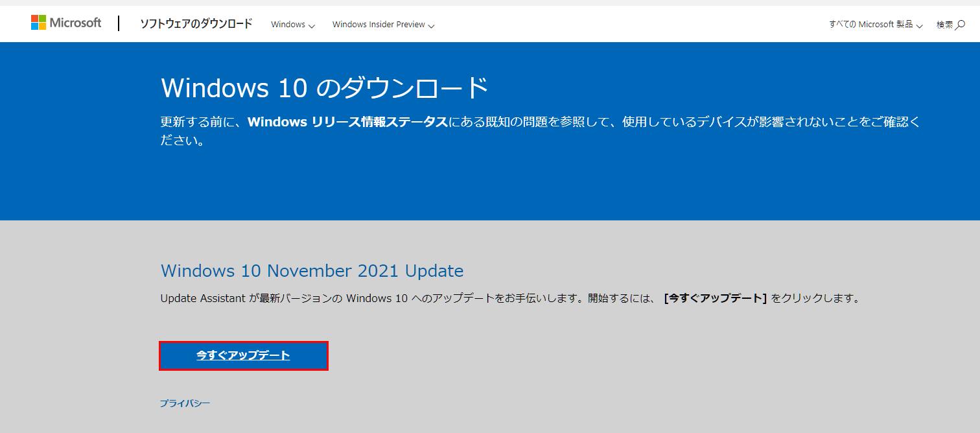
Task: Click the chevron next to Windows
Action: click(312, 26)
